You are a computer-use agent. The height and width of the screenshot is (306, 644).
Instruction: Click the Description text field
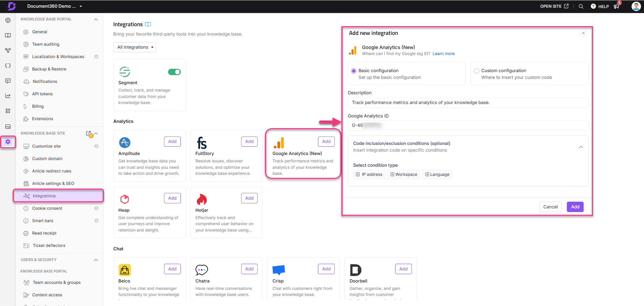(468, 103)
